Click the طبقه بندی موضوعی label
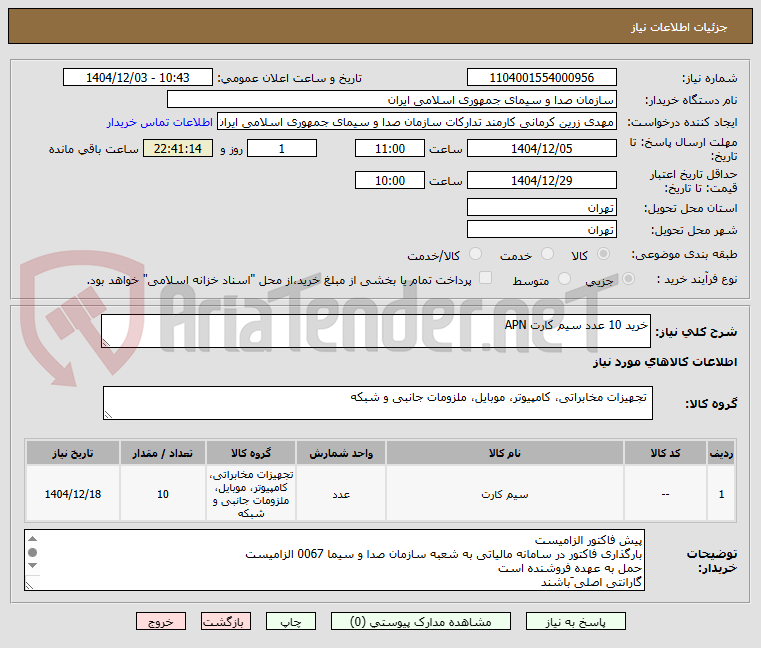The image size is (761, 648). (684, 254)
